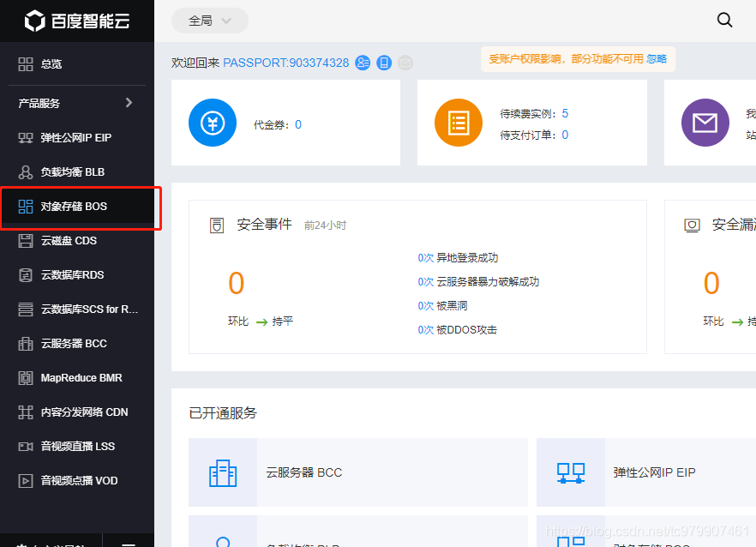Select 内容分发网络 CDN menu item
Image resolution: width=756 pixels, height=547 pixels.
click(x=77, y=412)
